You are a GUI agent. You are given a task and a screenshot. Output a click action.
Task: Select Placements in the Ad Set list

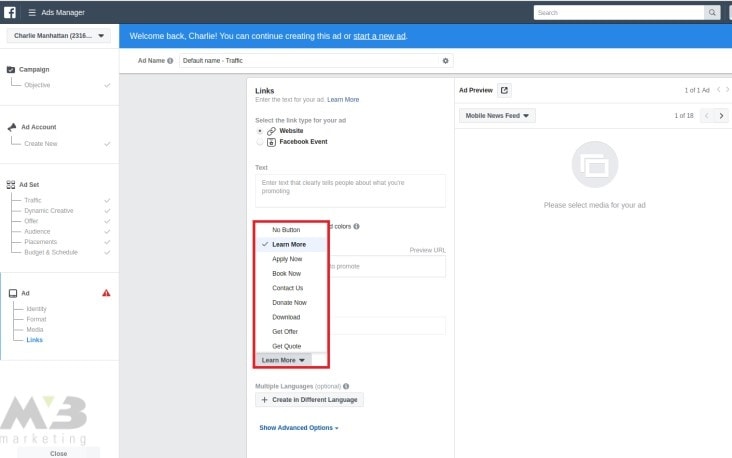[x=41, y=242]
